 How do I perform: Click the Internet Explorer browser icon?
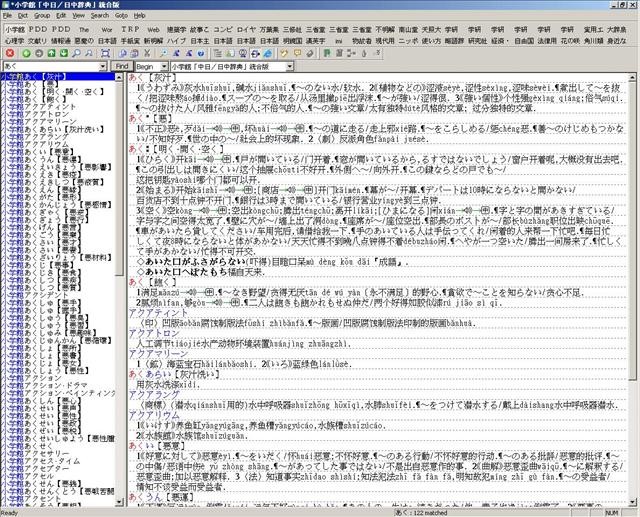click(x=268, y=53)
